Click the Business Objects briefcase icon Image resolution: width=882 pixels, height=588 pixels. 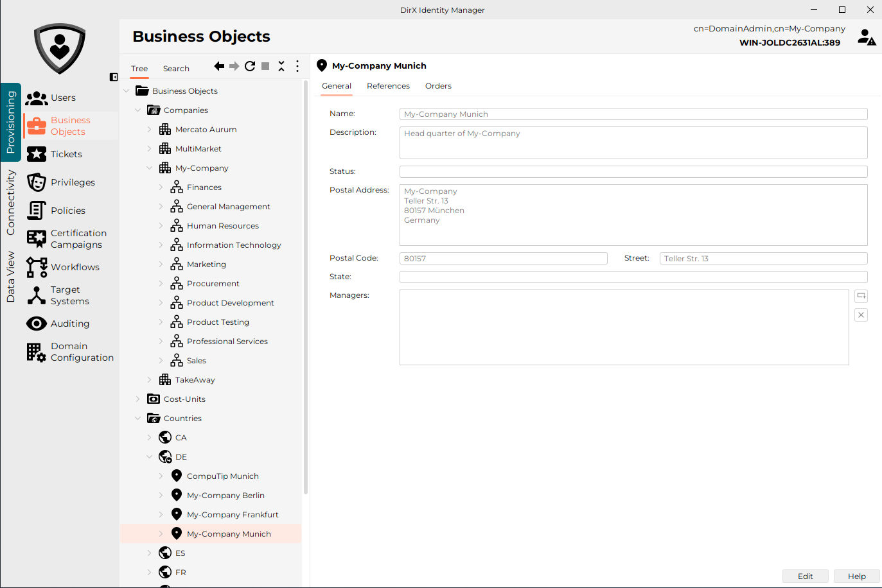pos(37,126)
